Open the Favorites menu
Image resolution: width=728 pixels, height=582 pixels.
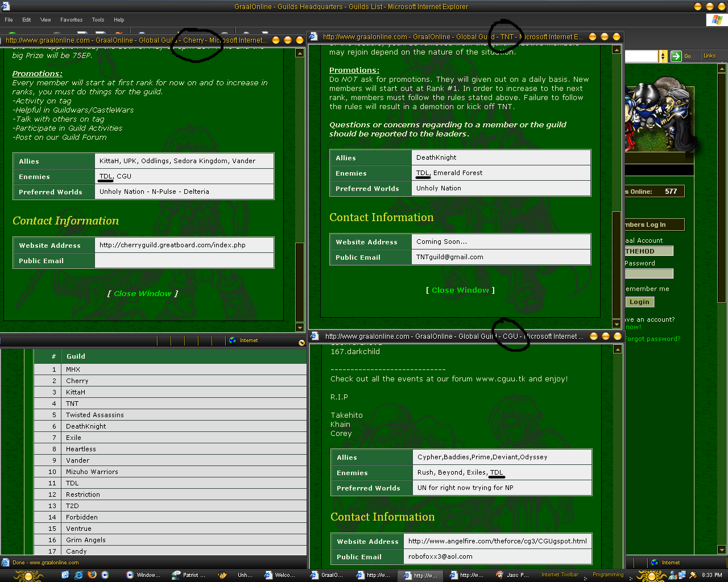tap(71, 20)
